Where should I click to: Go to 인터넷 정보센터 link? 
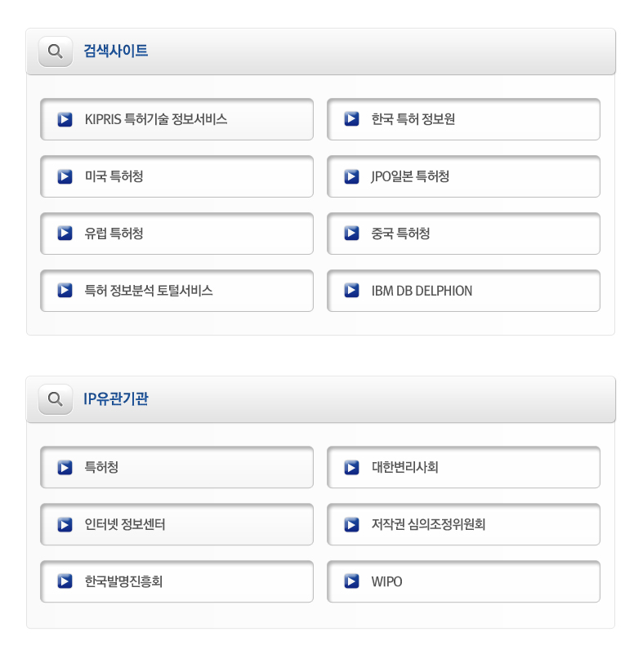coord(125,524)
